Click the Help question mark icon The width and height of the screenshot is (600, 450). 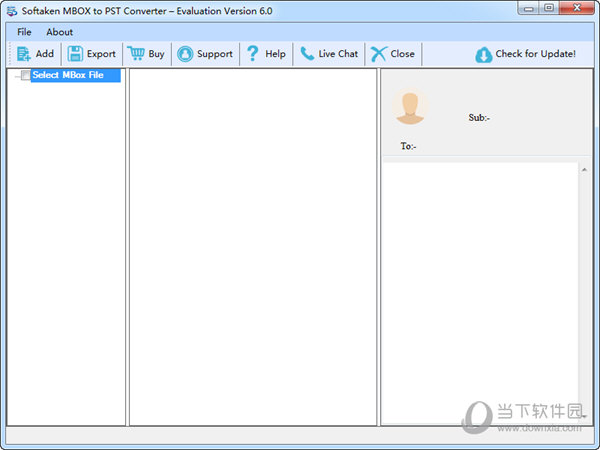[x=253, y=53]
